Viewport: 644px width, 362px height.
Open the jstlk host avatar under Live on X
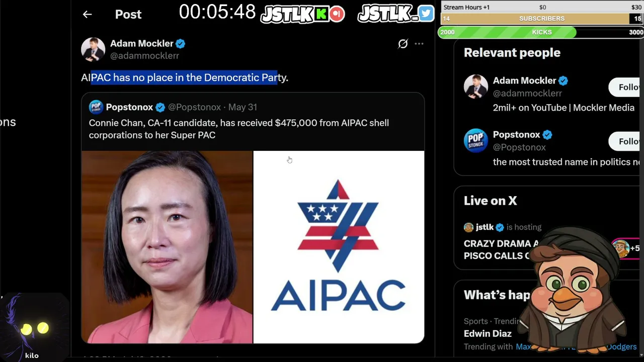468,227
